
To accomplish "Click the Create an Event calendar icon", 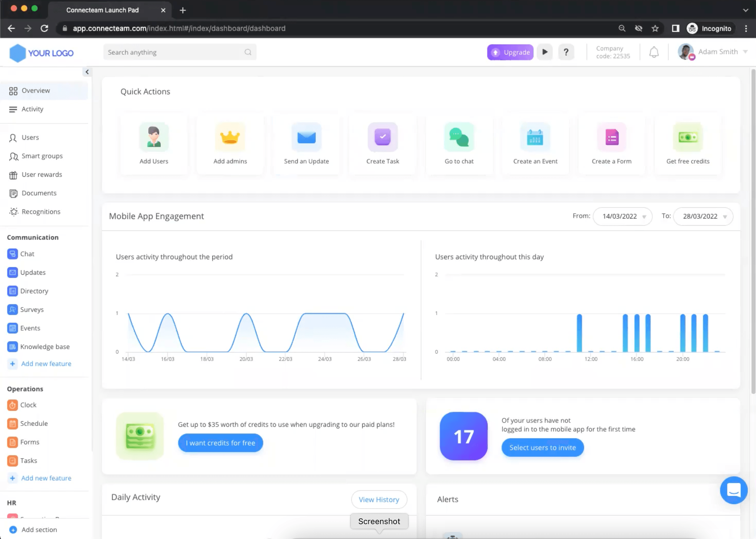I will click(x=535, y=137).
